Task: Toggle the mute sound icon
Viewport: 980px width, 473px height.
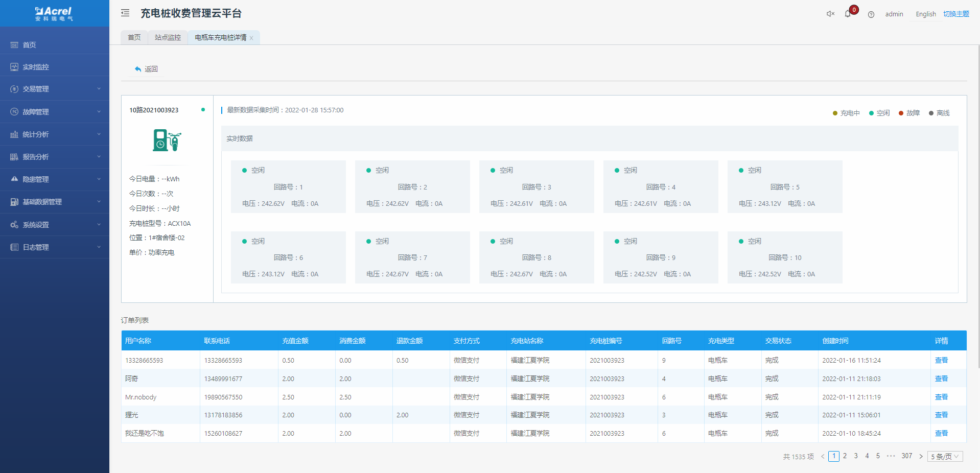Action: (x=831, y=14)
